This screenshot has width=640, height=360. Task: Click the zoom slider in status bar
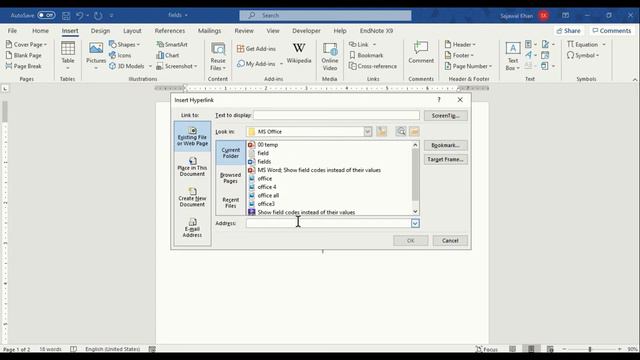[590, 349]
